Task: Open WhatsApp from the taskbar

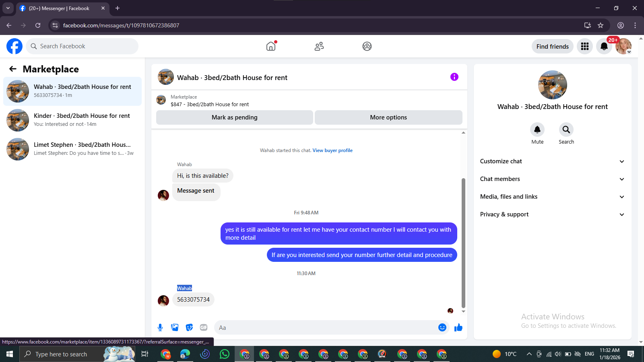Action: 225,354
